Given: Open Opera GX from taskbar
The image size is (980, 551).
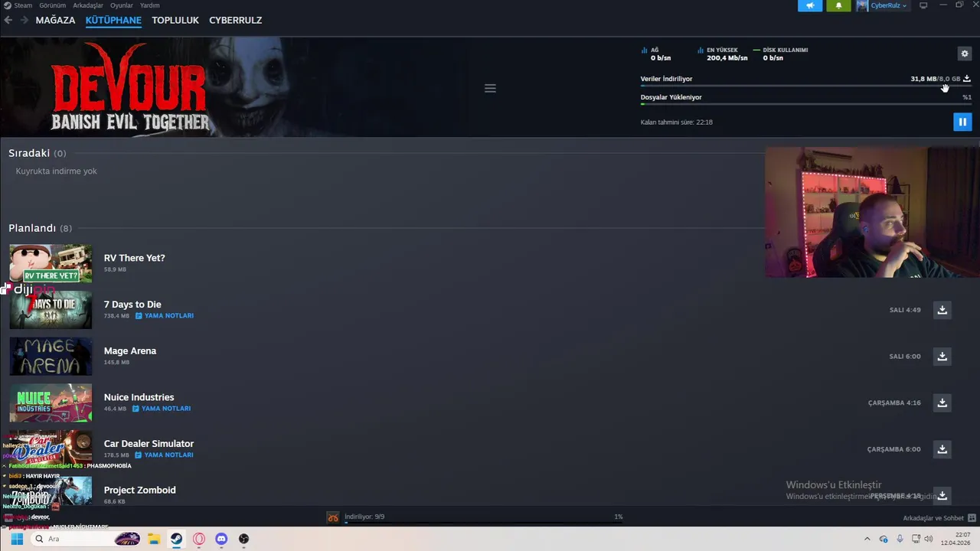Looking at the screenshot, I should click(199, 539).
